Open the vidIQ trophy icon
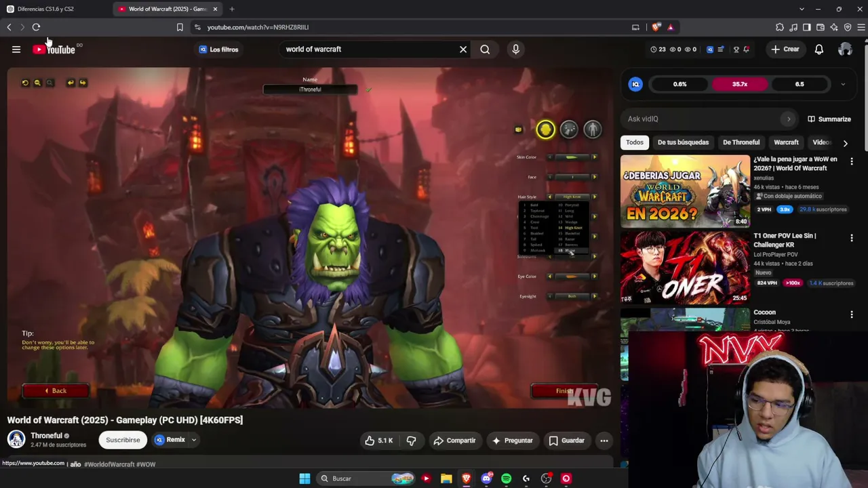The width and height of the screenshot is (868, 488). click(x=736, y=49)
